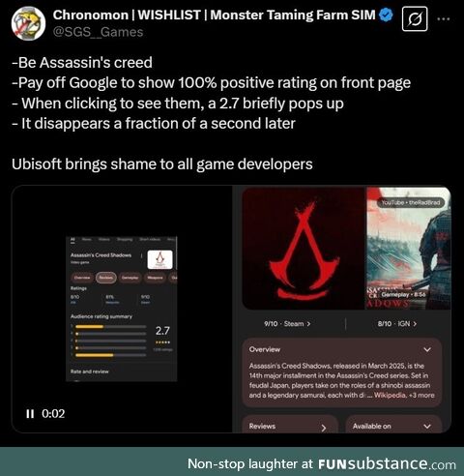Follow the Wikipedia source link
The image size is (464, 476).
click(x=390, y=395)
